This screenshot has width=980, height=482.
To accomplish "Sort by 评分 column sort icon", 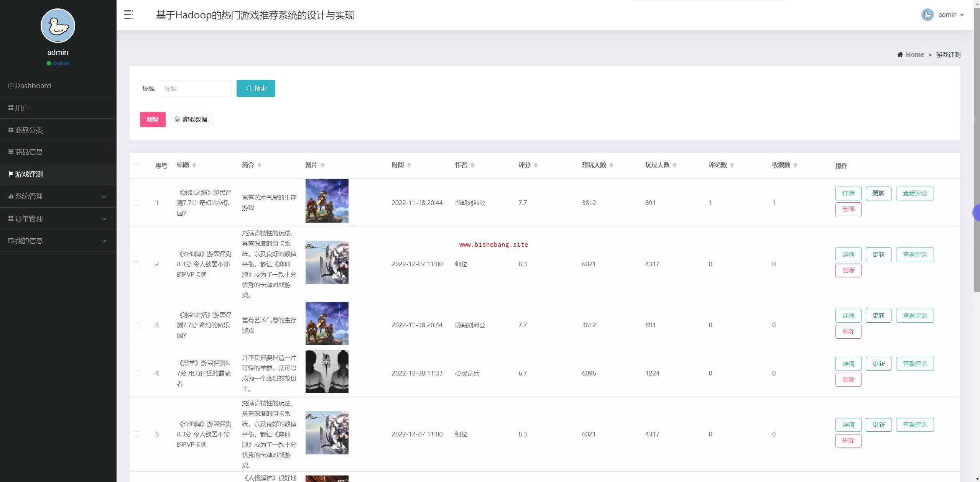I will tap(536, 165).
